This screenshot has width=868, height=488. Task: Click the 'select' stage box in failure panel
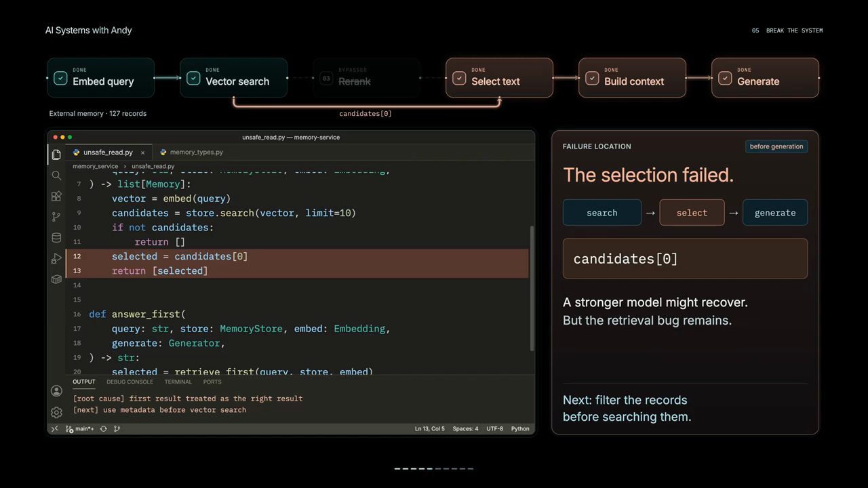pyautogui.click(x=692, y=212)
